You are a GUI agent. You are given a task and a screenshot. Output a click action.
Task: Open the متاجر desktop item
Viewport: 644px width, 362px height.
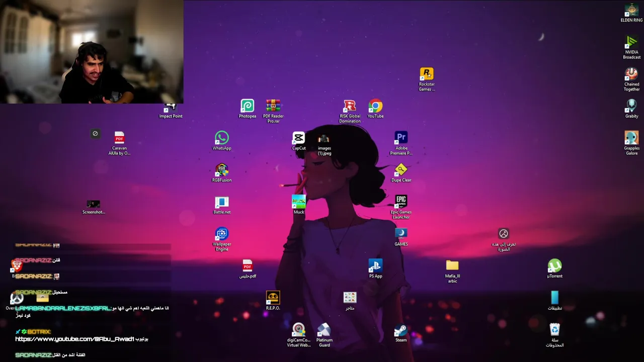click(350, 301)
